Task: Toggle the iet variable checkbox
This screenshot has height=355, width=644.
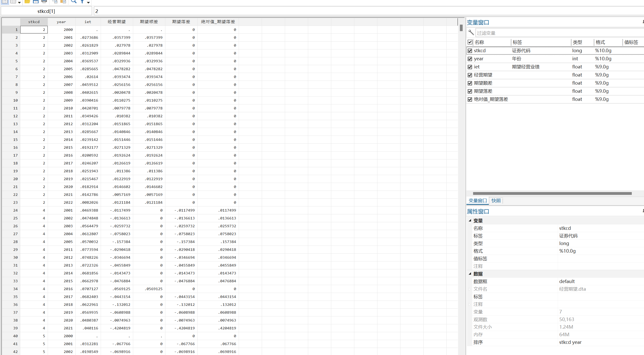Action: pos(470,67)
